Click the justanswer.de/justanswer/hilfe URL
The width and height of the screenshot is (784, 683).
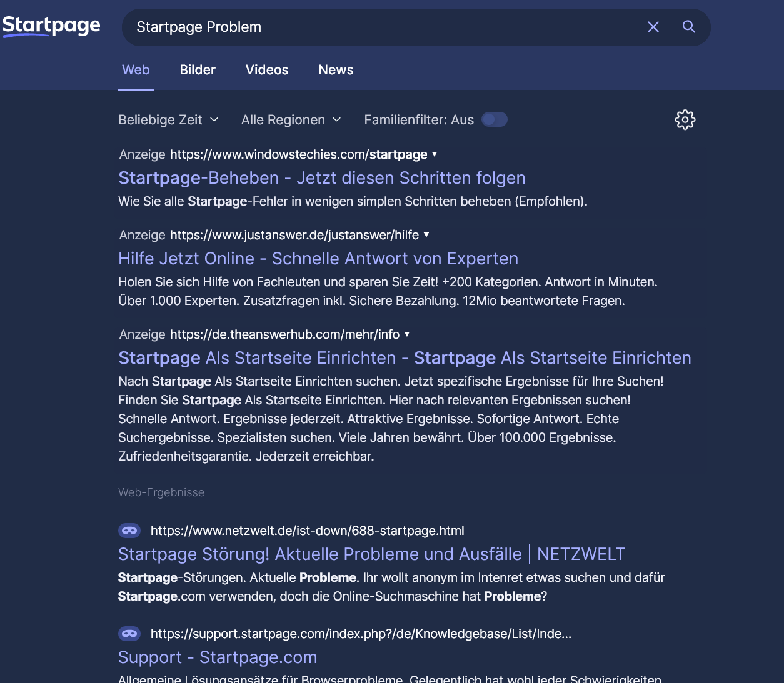pyautogui.click(x=294, y=235)
